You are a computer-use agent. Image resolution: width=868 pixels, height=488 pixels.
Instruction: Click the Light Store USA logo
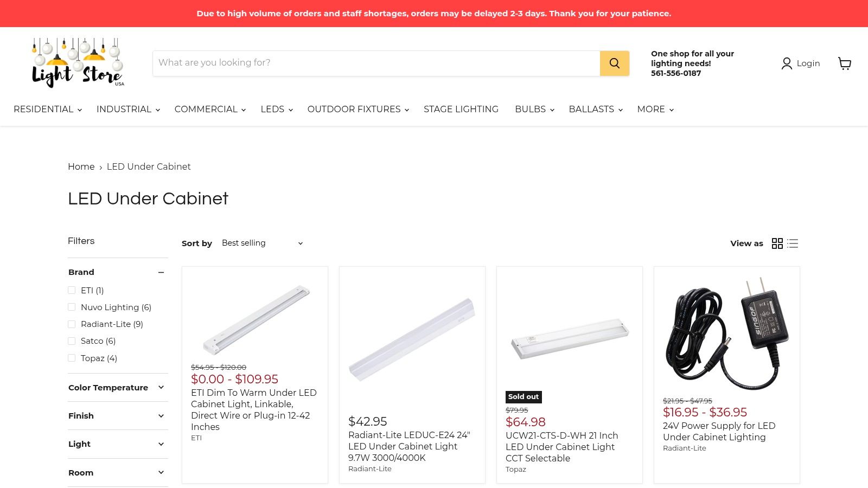click(x=76, y=62)
